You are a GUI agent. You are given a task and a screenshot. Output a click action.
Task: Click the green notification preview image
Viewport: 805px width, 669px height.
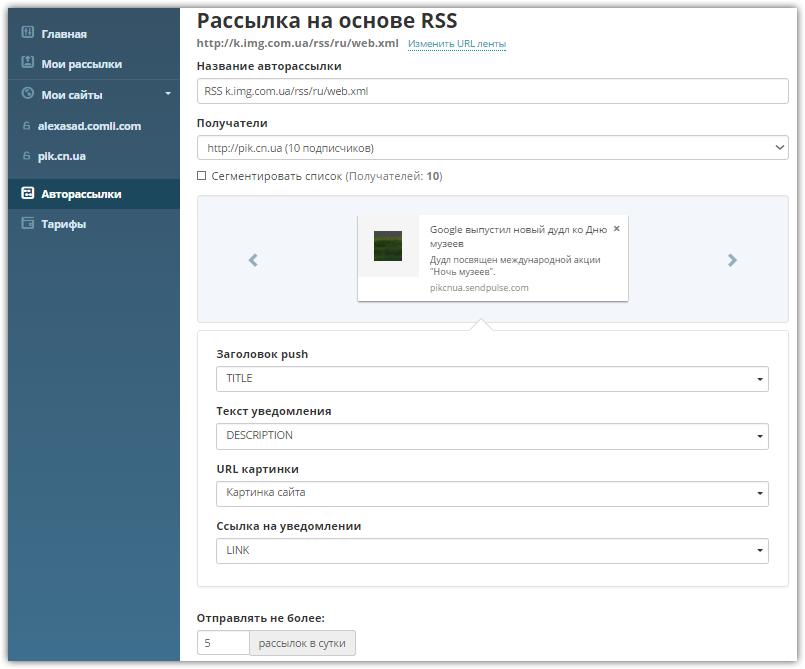pyautogui.click(x=388, y=246)
